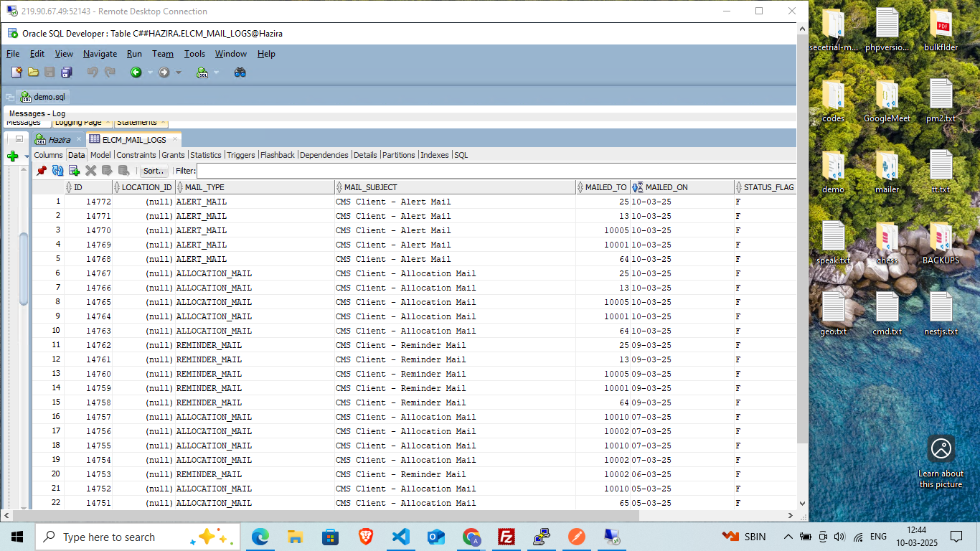Click the data grid scrollbar down arrow
This screenshot has width=980, height=551.
point(802,504)
